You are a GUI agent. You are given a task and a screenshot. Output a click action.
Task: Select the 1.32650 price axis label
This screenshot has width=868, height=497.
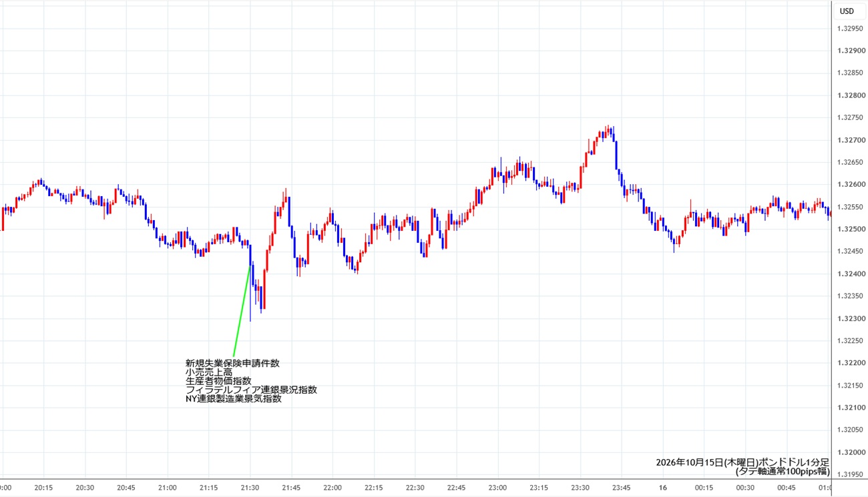point(849,162)
